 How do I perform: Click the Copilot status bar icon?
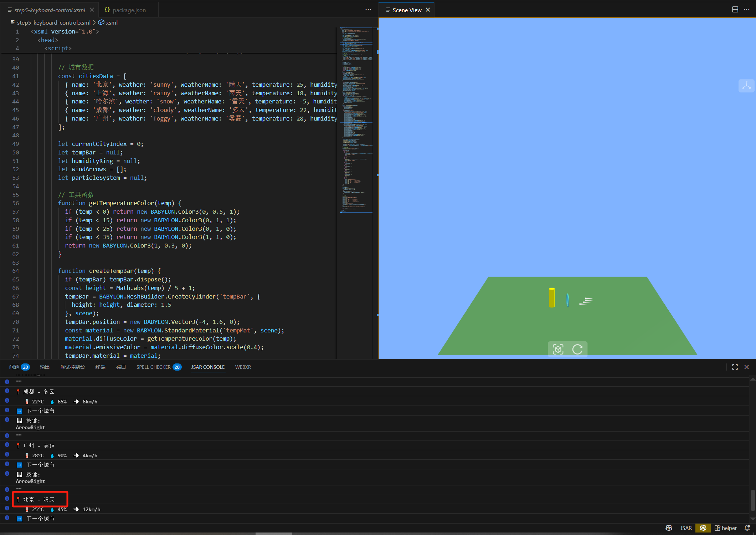(x=669, y=528)
